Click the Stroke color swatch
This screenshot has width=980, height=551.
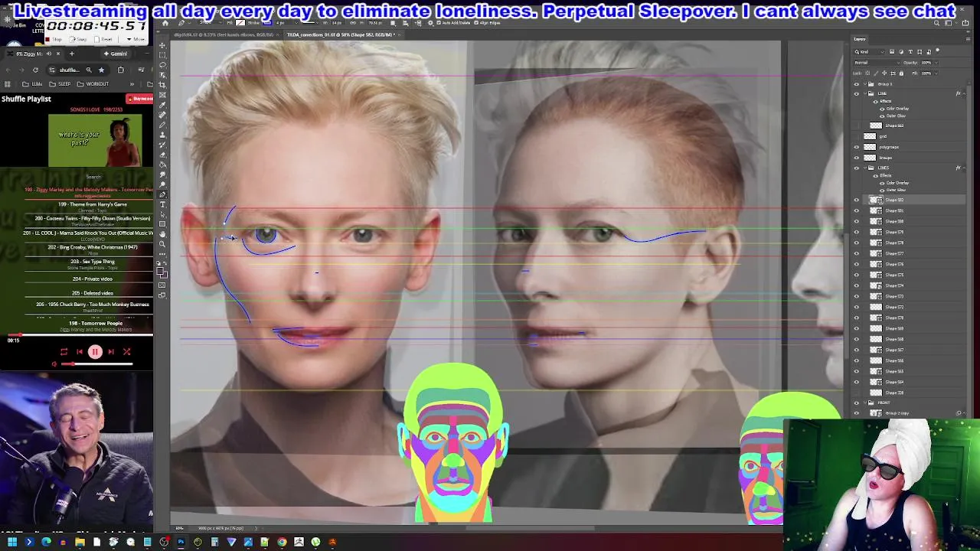(x=267, y=23)
